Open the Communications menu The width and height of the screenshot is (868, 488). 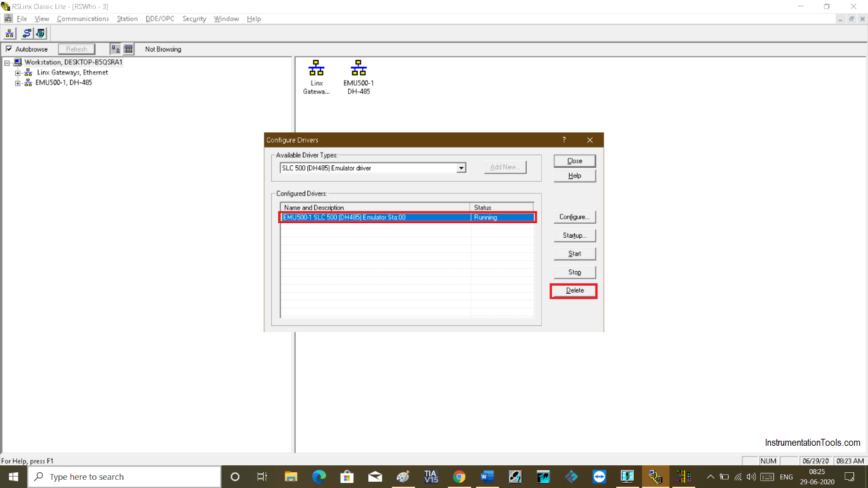point(83,19)
